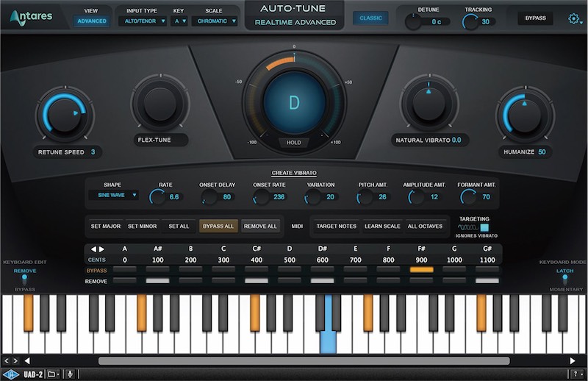
Task: Open the UAD-2 help question mark
Action: tap(577, 374)
